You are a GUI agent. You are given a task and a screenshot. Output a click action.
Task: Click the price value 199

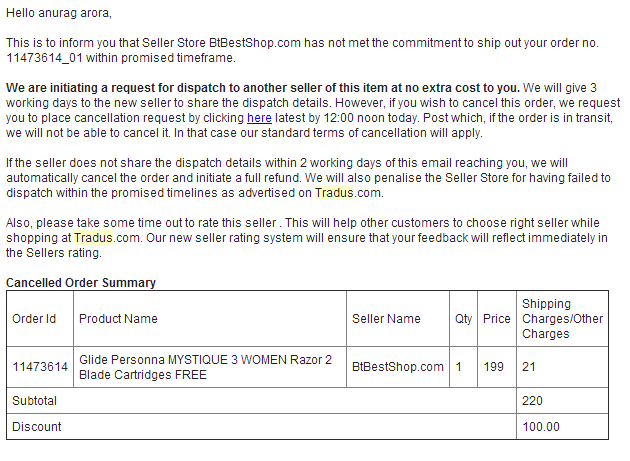coord(494,367)
